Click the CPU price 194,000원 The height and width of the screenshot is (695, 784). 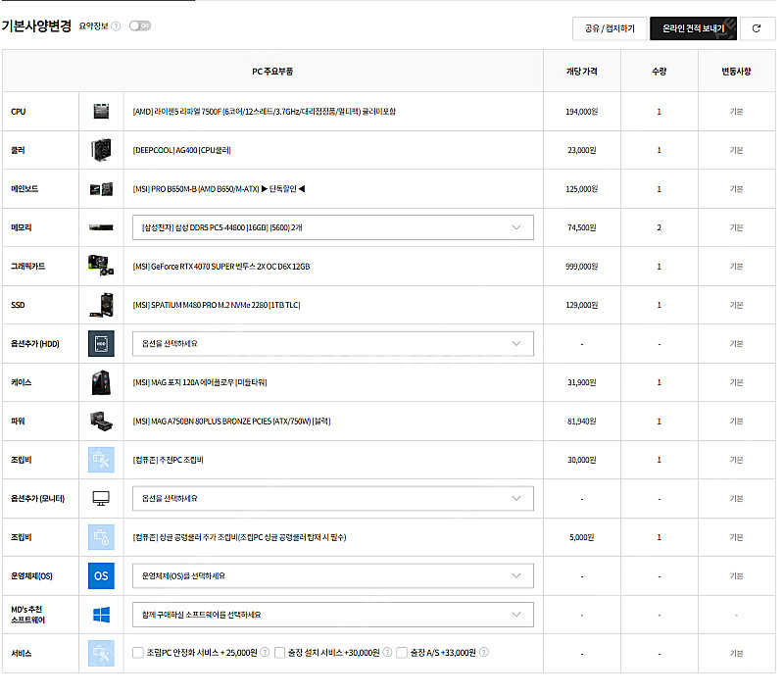tap(581, 112)
